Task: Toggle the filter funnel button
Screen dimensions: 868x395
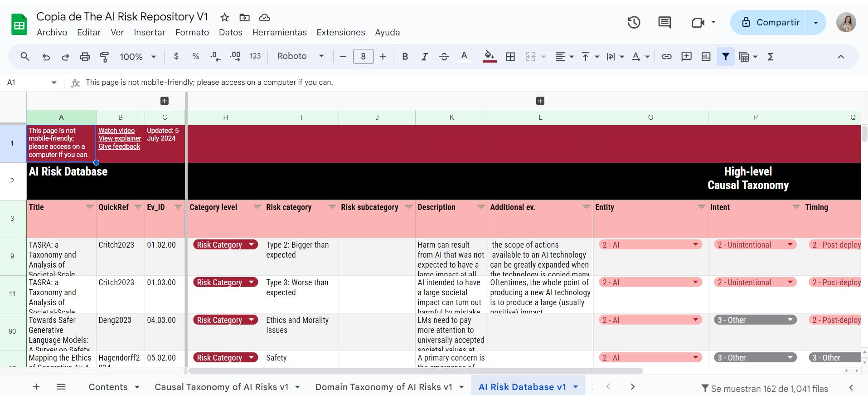Action: pos(725,57)
